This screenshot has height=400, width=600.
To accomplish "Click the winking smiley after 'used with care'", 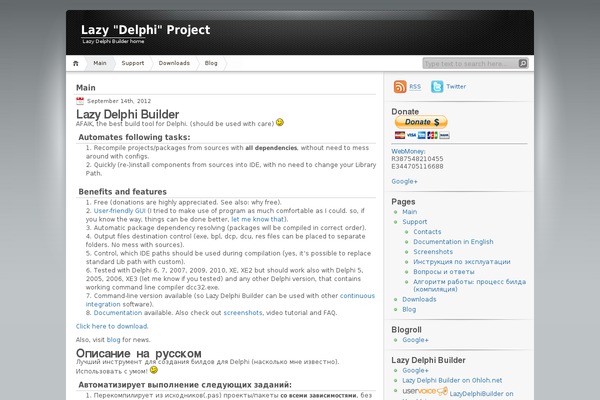I will (x=280, y=122).
